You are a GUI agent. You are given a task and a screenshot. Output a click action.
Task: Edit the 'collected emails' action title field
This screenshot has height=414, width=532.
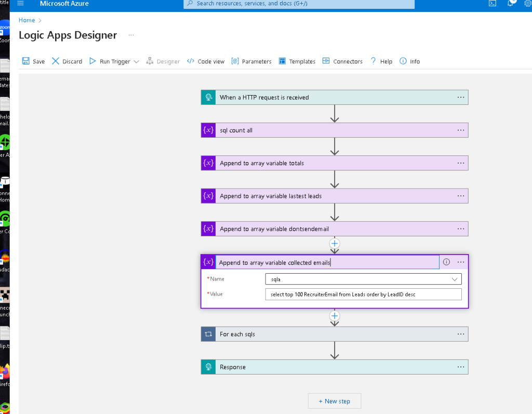click(327, 262)
